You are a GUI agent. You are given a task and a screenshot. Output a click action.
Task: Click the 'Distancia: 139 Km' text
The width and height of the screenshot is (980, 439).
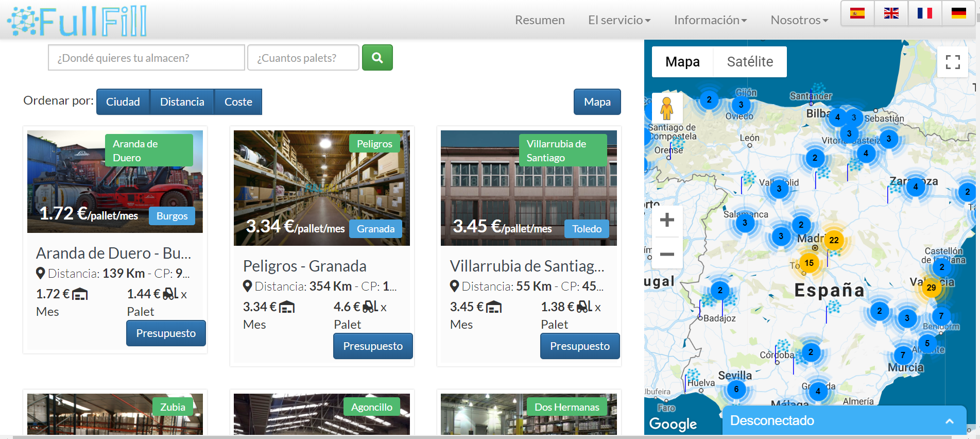click(96, 273)
